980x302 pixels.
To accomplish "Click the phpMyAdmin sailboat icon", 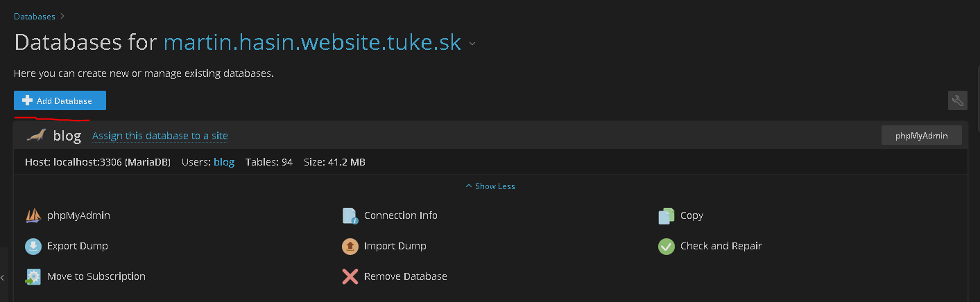I will tap(33, 216).
